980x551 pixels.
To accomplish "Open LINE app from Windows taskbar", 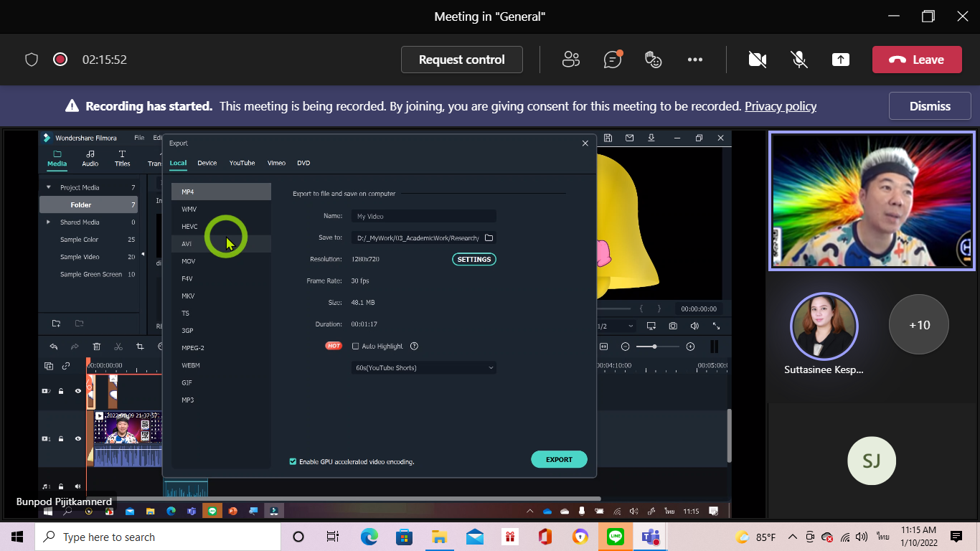I will click(x=616, y=537).
